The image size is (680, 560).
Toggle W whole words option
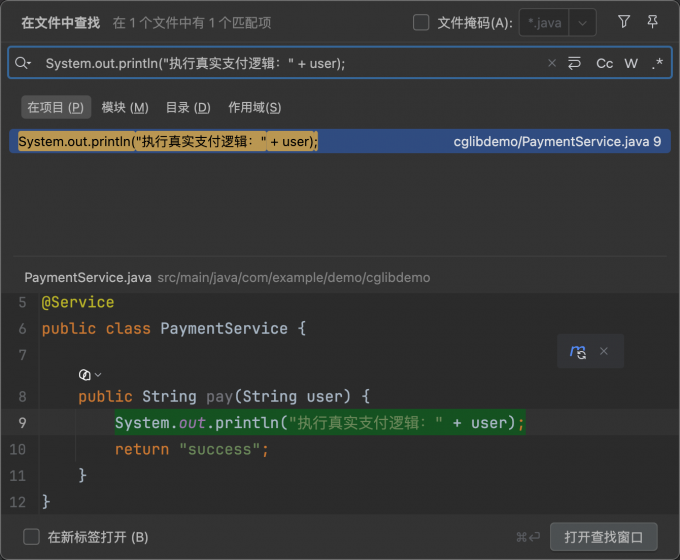click(x=631, y=64)
